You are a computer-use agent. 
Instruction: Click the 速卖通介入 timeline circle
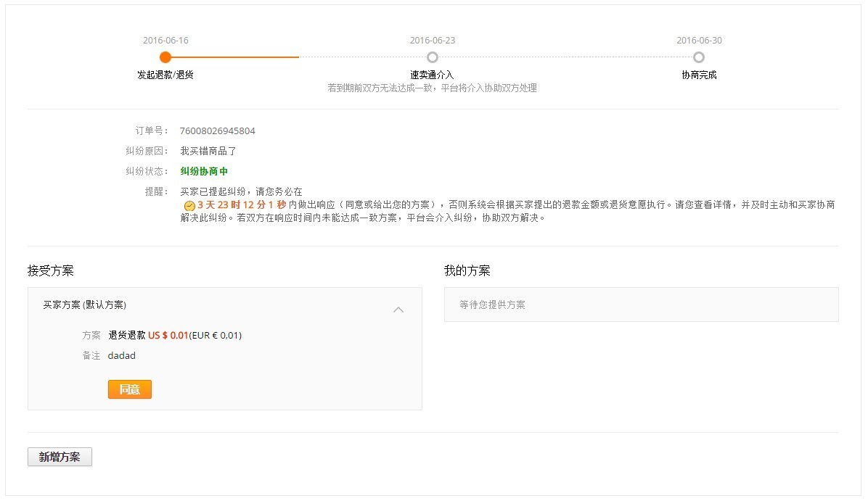[433, 57]
